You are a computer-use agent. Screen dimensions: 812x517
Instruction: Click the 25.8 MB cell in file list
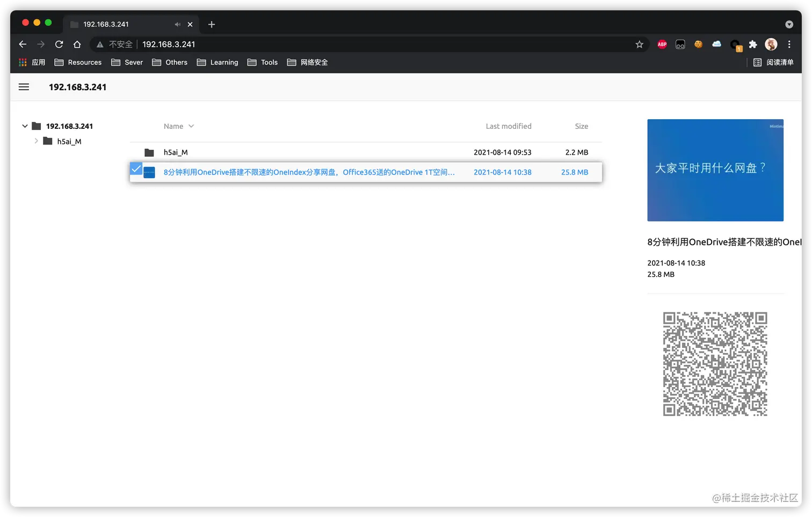(x=575, y=172)
